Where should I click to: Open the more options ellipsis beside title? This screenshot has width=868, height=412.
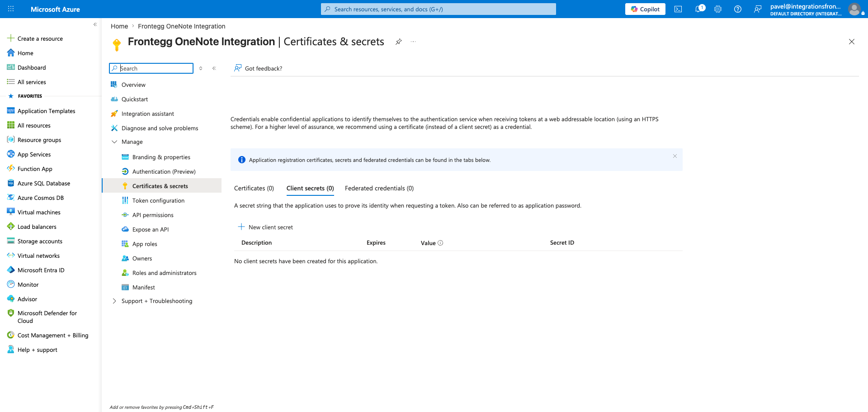pyautogui.click(x=413, y=42)
